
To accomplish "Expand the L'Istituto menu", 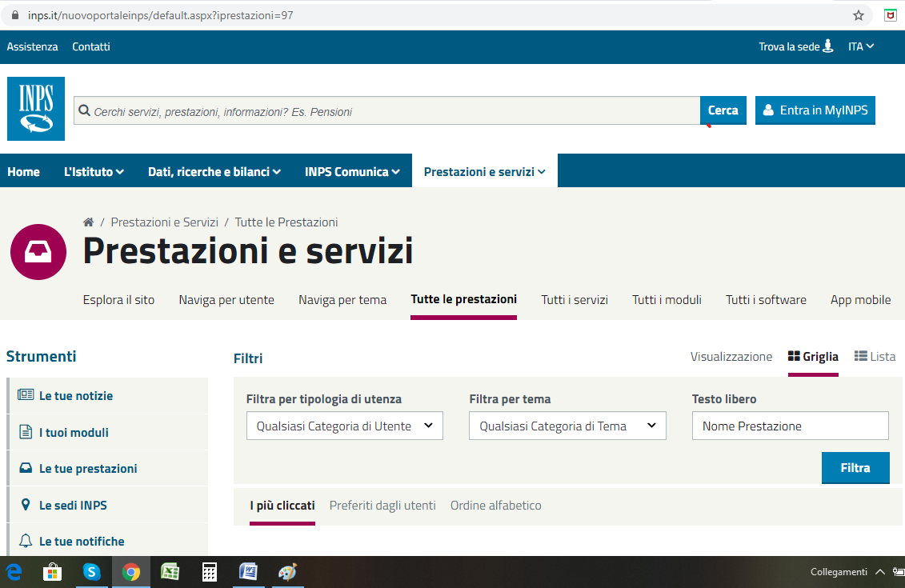I will click(x=94, y=171).
